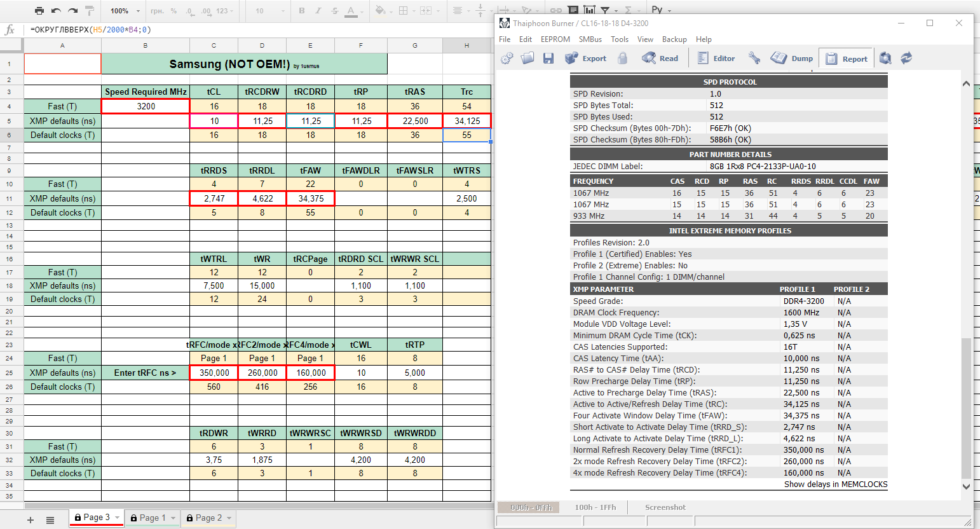
Task: Switch to the Page 2 sheet tab
Action: pos(208,518)
